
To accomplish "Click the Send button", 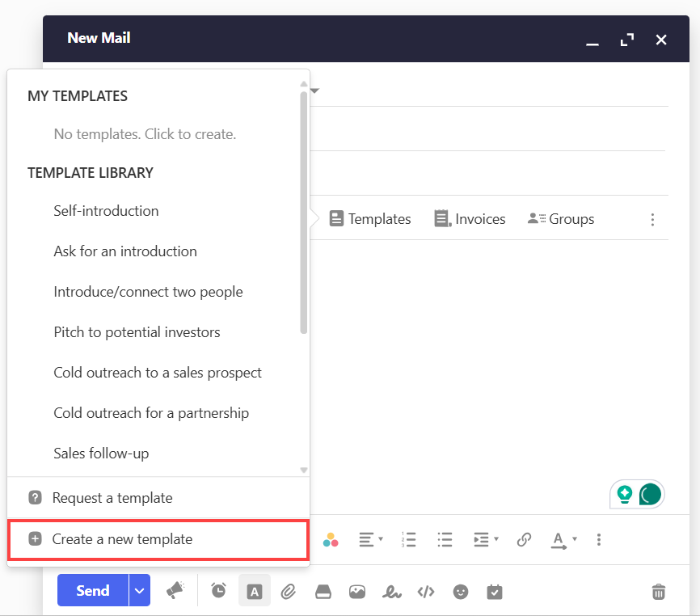I will click(x=93, y=590).
